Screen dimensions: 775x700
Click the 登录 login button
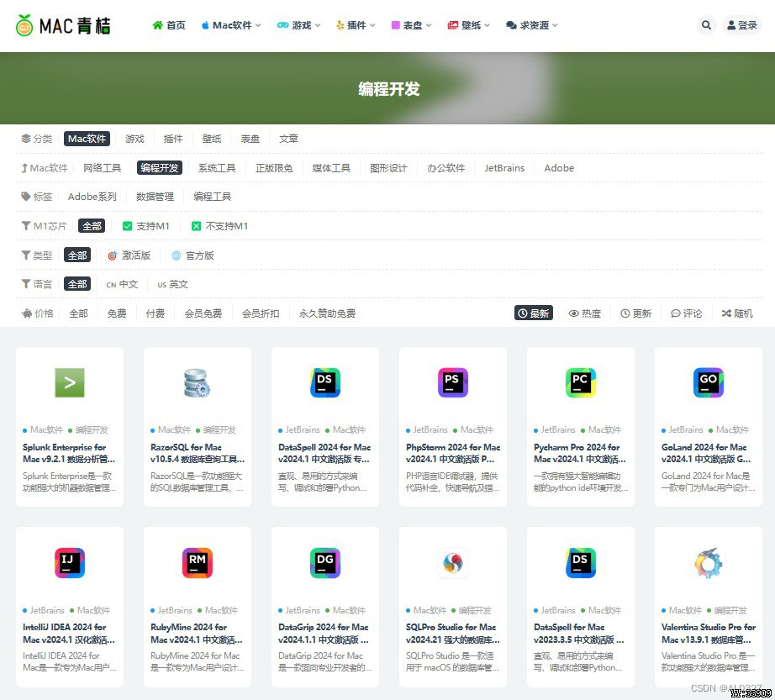click(x=743, y=25)
